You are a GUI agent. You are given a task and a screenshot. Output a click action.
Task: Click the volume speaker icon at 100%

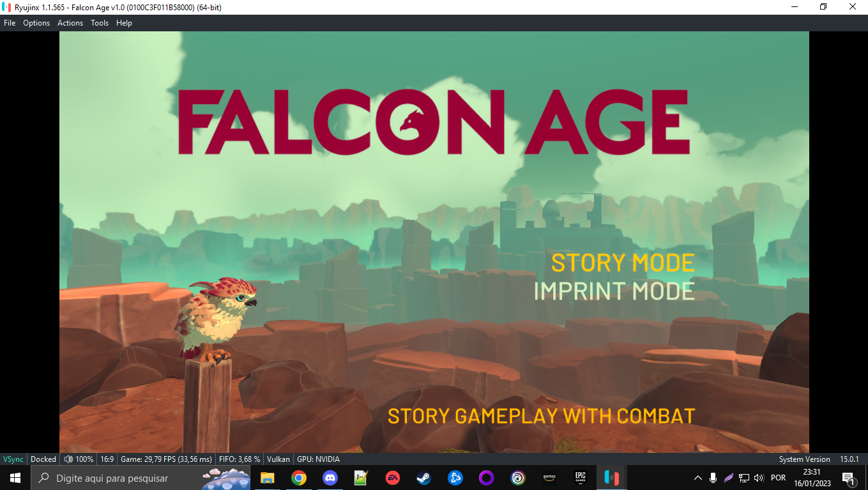coord(68,459)
